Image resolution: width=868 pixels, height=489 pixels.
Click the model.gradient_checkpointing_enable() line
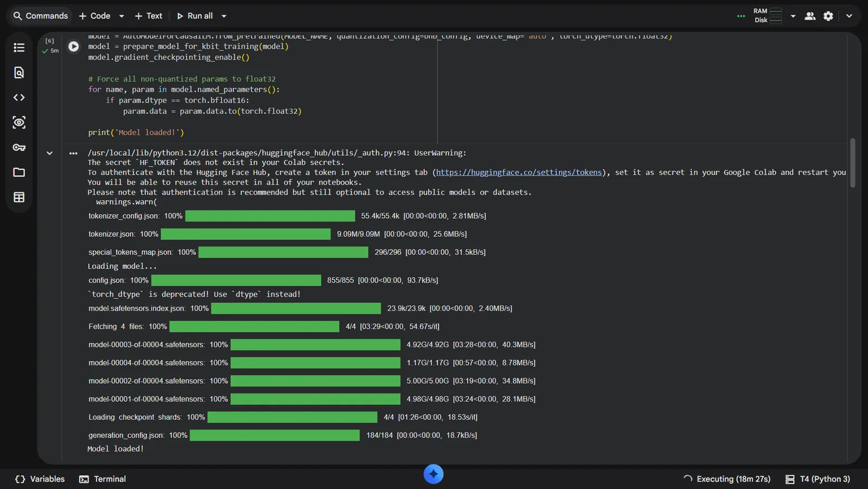coord(169,57)
